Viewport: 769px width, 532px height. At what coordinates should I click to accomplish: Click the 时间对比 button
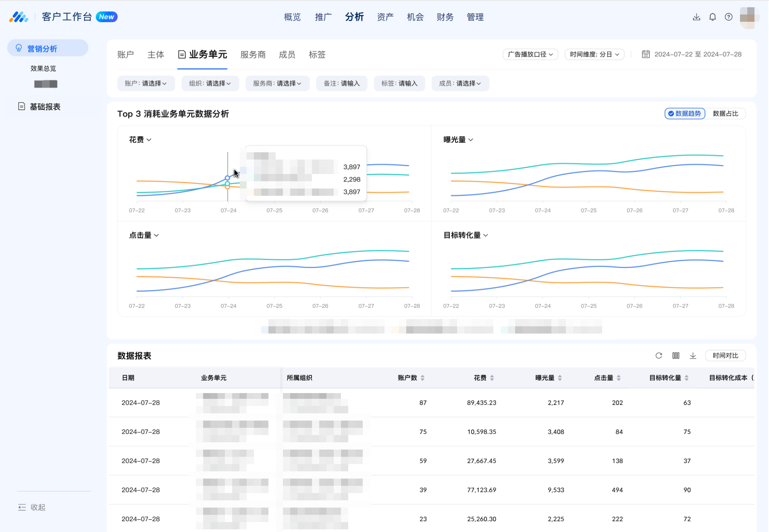(725, 355)
